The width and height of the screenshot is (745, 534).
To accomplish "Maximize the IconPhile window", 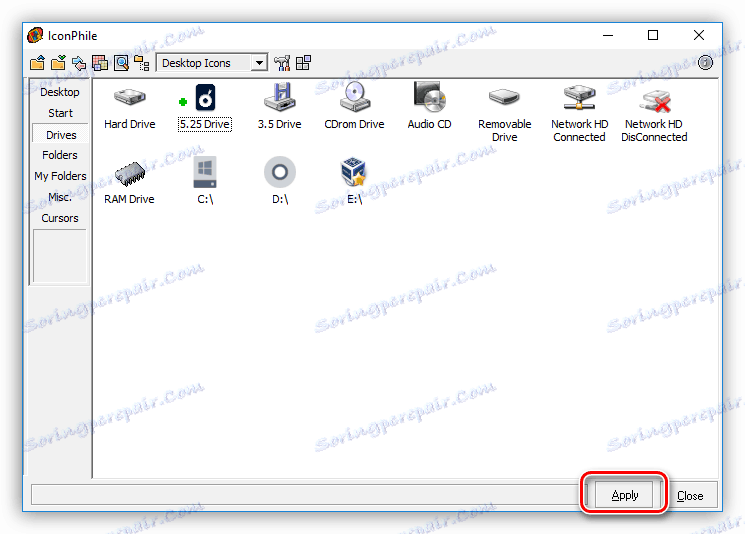I will (653, 35).
